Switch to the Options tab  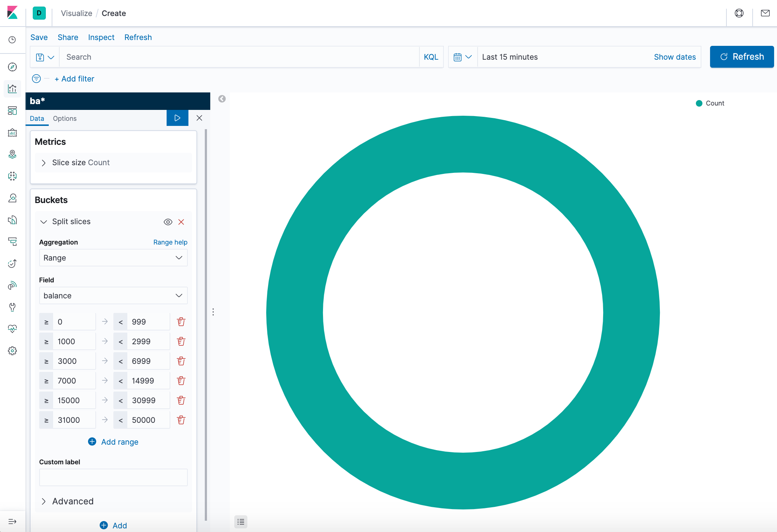coord(64,118)
